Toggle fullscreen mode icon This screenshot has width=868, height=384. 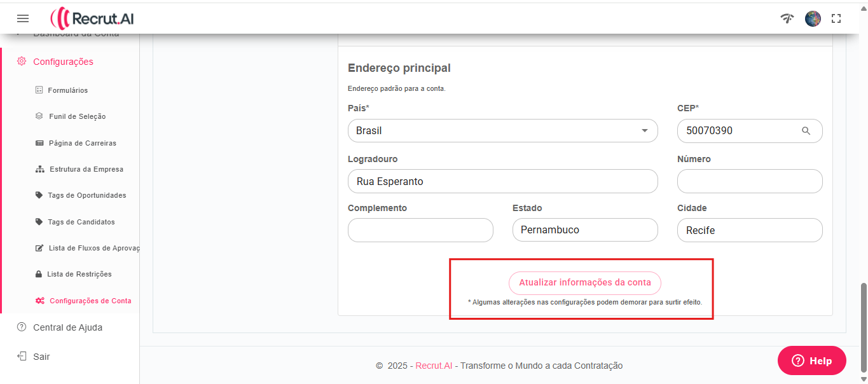click(x=836, y=18)
